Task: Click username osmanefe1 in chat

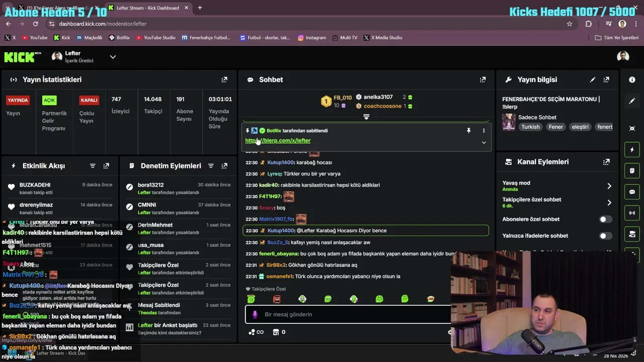Action: click(x=279, y=277)
